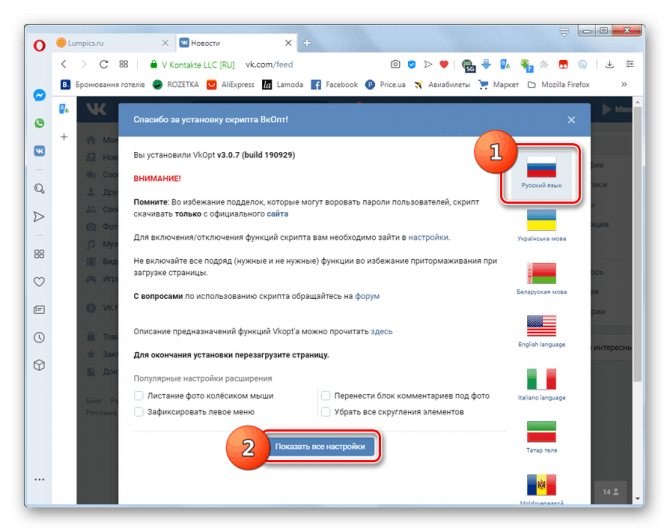Add page to bookmarks with heart icon

tap(444, 65)
